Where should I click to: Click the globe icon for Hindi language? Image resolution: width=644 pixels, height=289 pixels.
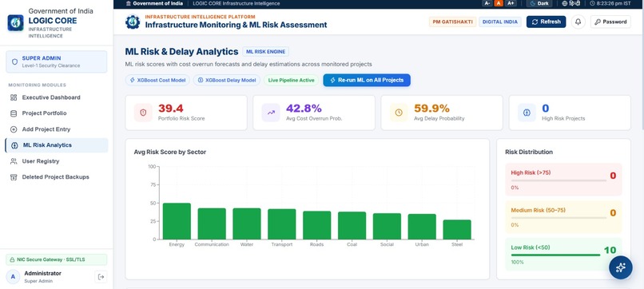tap(564, 3)
